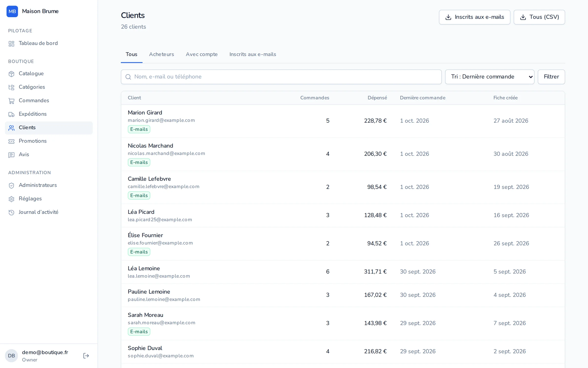
Task: Open Commandes in sidebar
Action: click(x=49, y=101)
